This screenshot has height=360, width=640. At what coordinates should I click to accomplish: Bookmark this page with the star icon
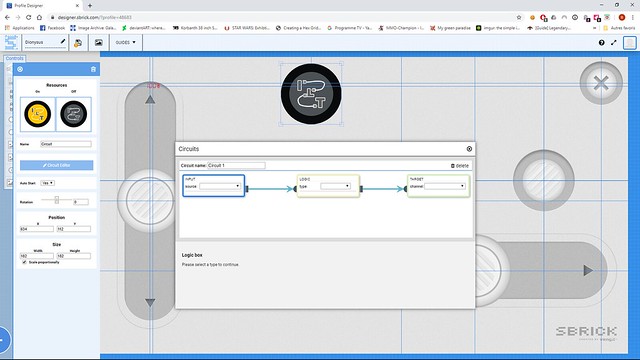(x=519, y=18)
